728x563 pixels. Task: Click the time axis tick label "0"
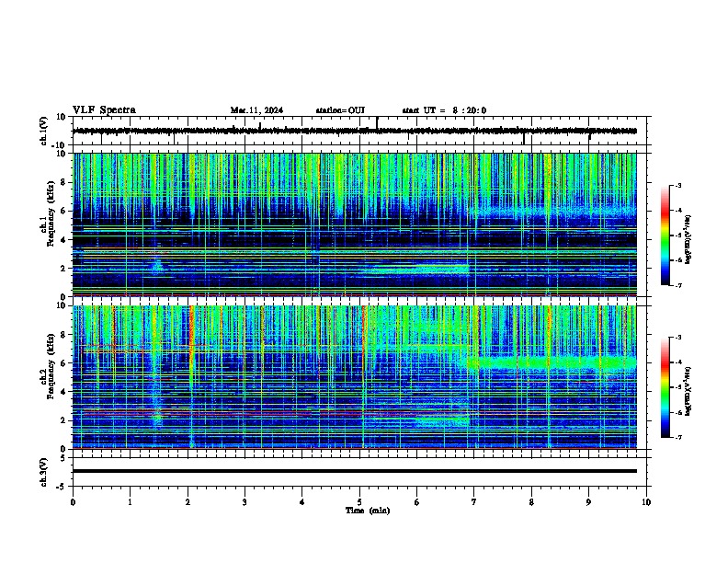[73, 502]
